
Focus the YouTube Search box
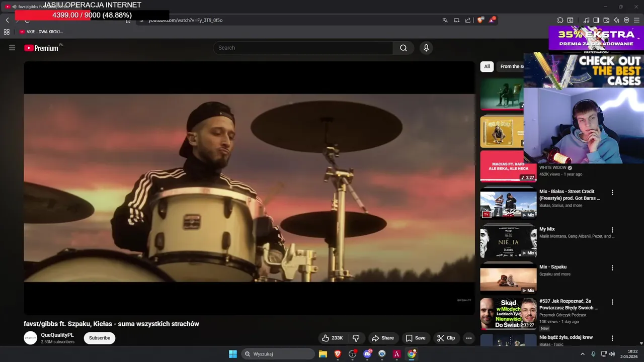coord(303,48)
